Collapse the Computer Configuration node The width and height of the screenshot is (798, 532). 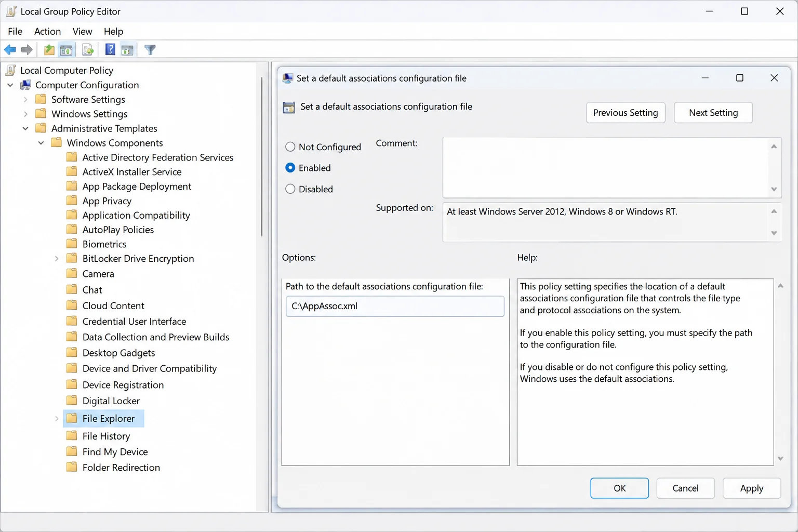point(10,85)
